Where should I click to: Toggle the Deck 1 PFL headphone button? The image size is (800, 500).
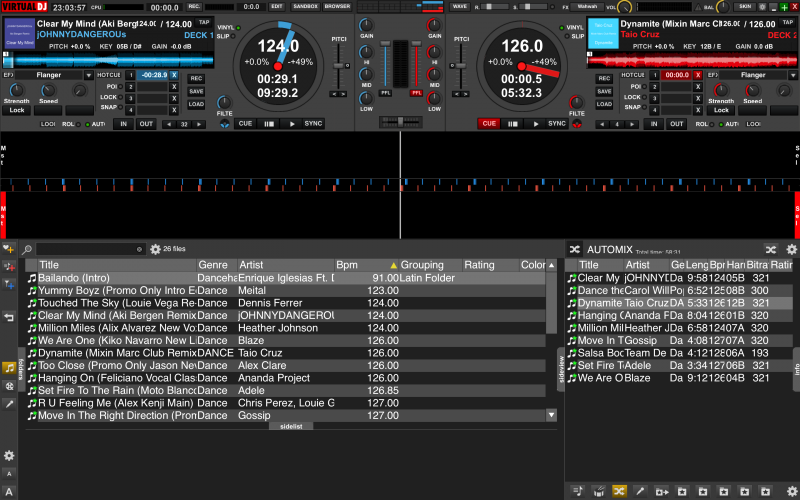(x=385, y=93)
